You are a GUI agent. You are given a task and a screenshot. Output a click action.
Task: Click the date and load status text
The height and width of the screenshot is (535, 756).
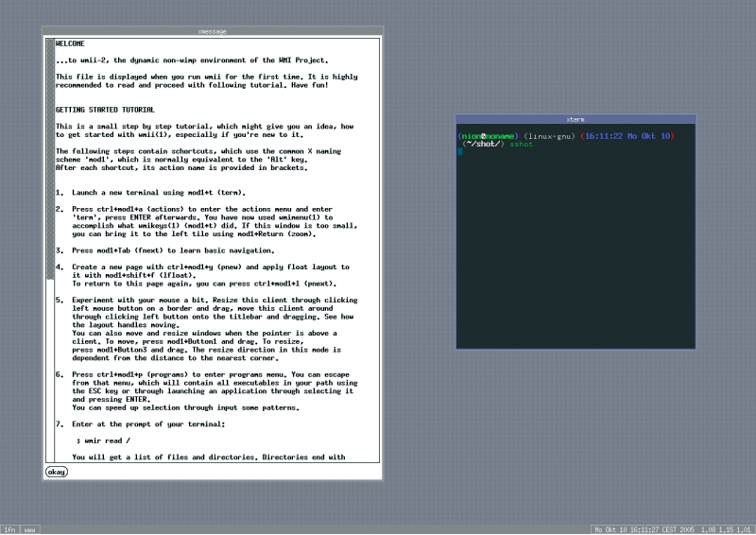point(673,529)
